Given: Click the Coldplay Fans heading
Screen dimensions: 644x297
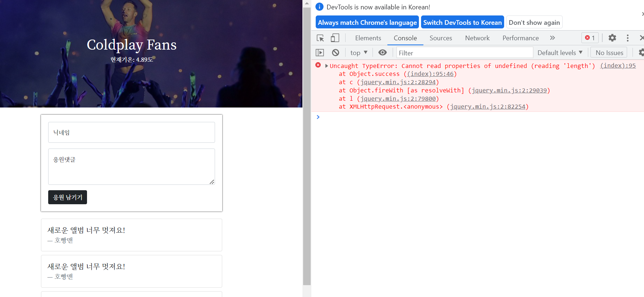Looking at the screenshot, I should (132, 45).
